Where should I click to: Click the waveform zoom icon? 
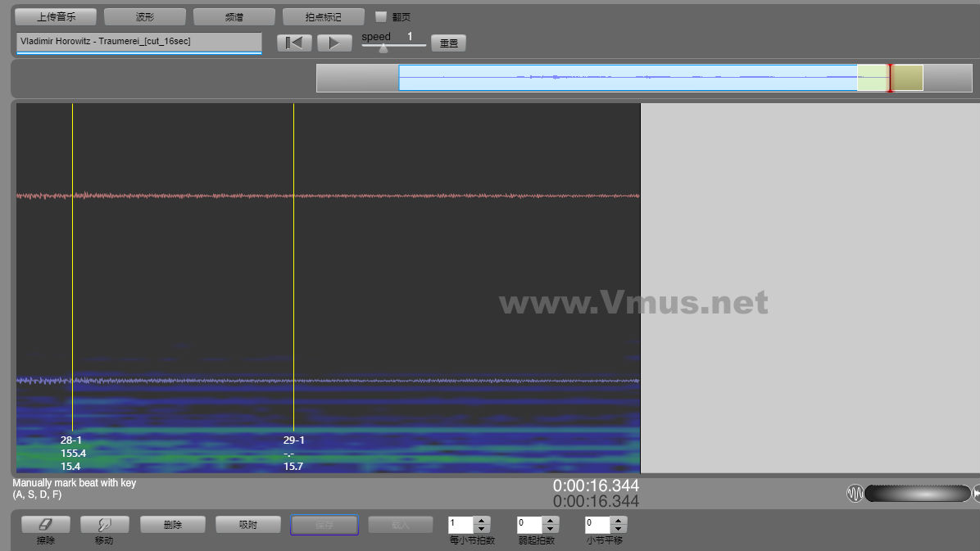click(855, 494)
